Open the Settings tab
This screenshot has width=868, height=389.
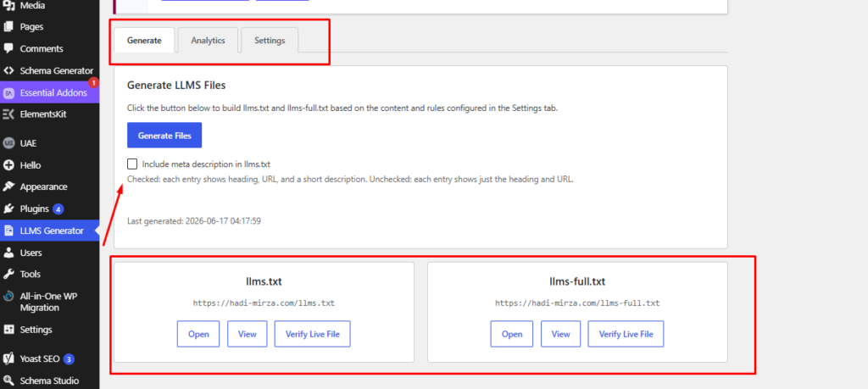coord(270,41)
